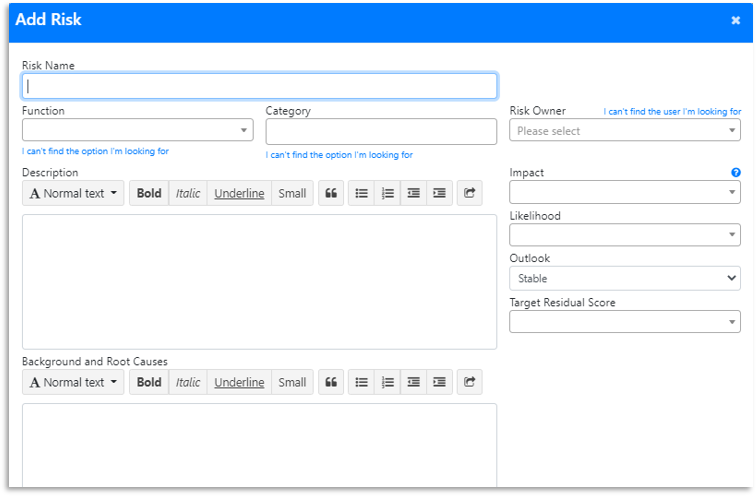Toggle Underline in Background and Root Causes toolbar
This screenshot has width=756, height=496.
coord(239,382)
